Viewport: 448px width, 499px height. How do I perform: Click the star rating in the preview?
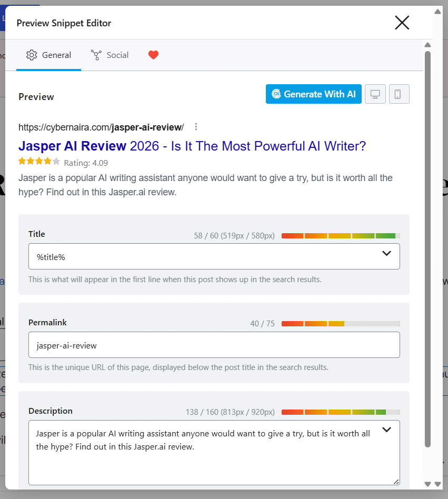coord(39,162)
